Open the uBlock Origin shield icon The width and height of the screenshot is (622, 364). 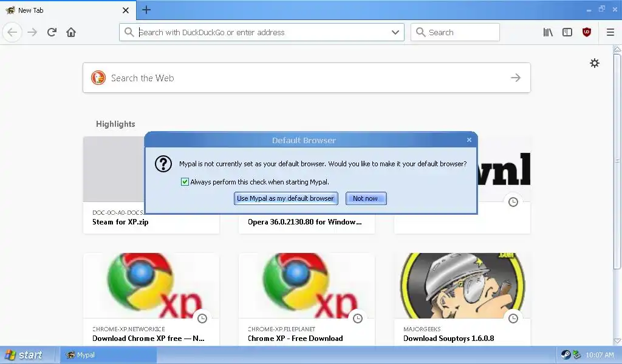pyautogui.click(x=587, y=32)
